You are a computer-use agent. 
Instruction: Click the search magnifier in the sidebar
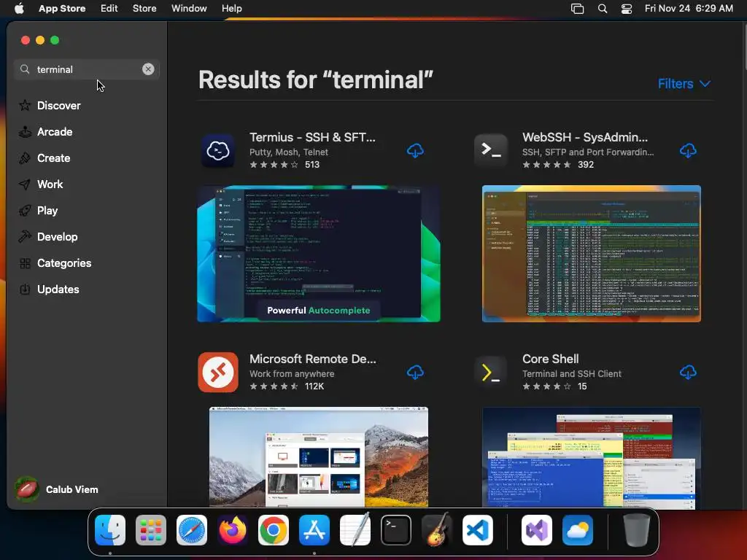click(x=25, y=69)
